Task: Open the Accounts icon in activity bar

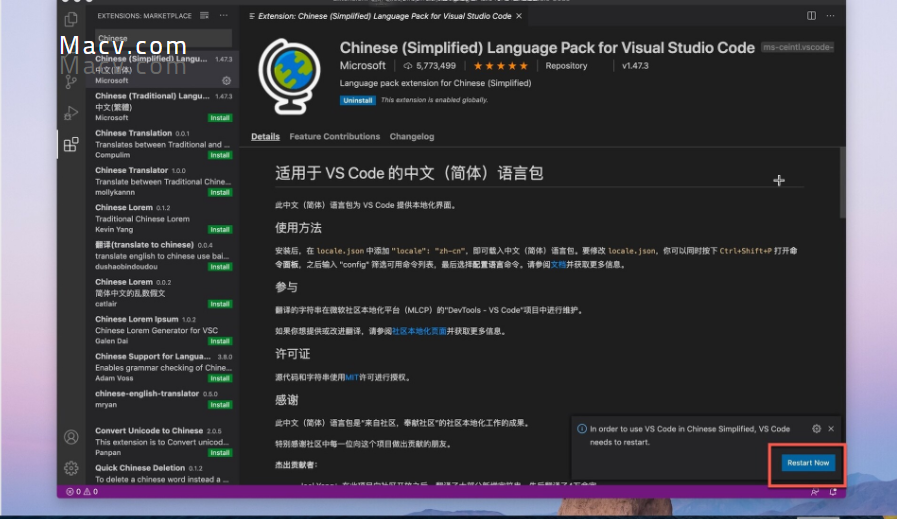Action: click(71, 437)
